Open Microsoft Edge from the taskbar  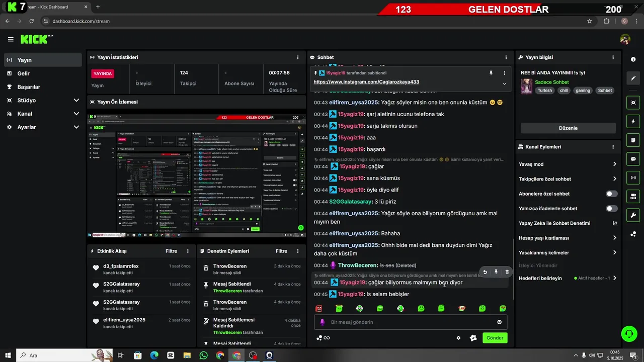coord(154,355)
